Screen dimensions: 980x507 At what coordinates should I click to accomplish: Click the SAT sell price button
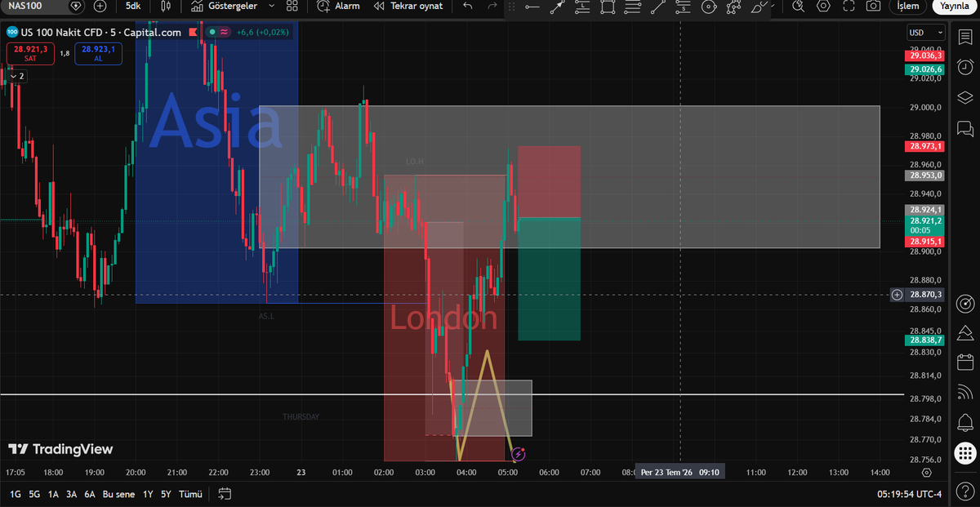(30, 54)
